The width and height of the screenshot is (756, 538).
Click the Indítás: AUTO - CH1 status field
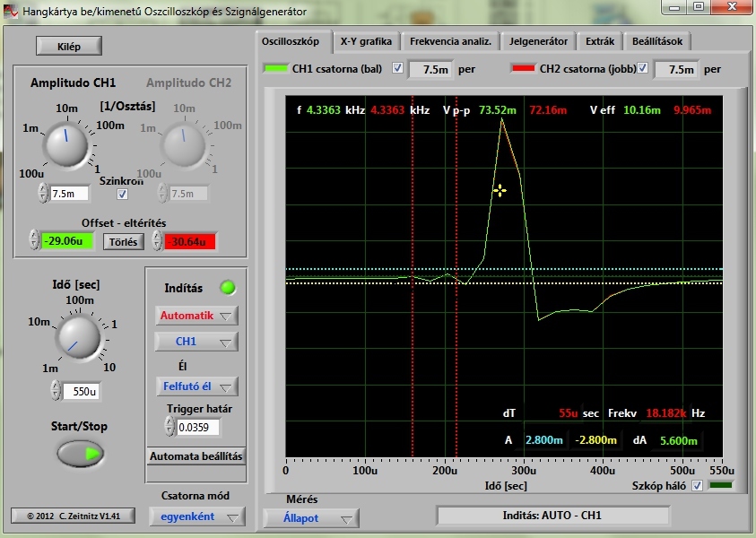pyautogui.click(x=552, y=516)
